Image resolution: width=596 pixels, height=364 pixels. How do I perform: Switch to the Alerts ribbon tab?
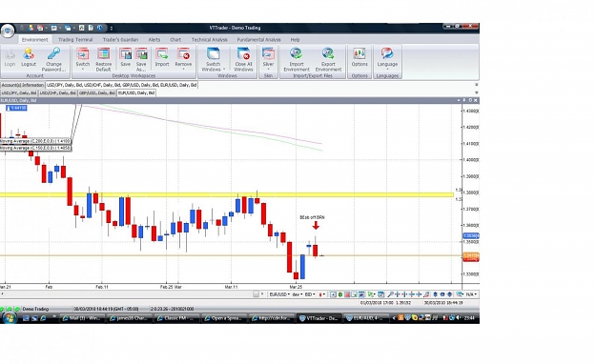[154, 39]
